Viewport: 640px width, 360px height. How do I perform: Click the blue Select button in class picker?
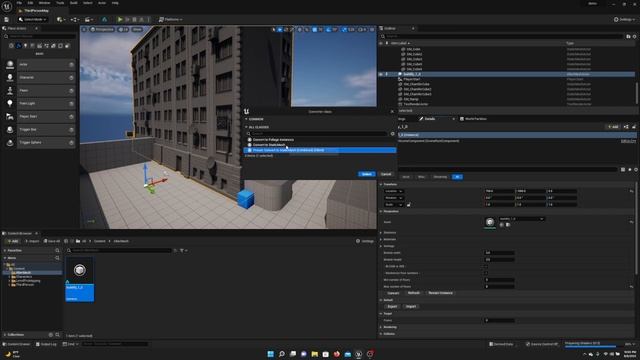pyautogui.click(x=367, y=174)
